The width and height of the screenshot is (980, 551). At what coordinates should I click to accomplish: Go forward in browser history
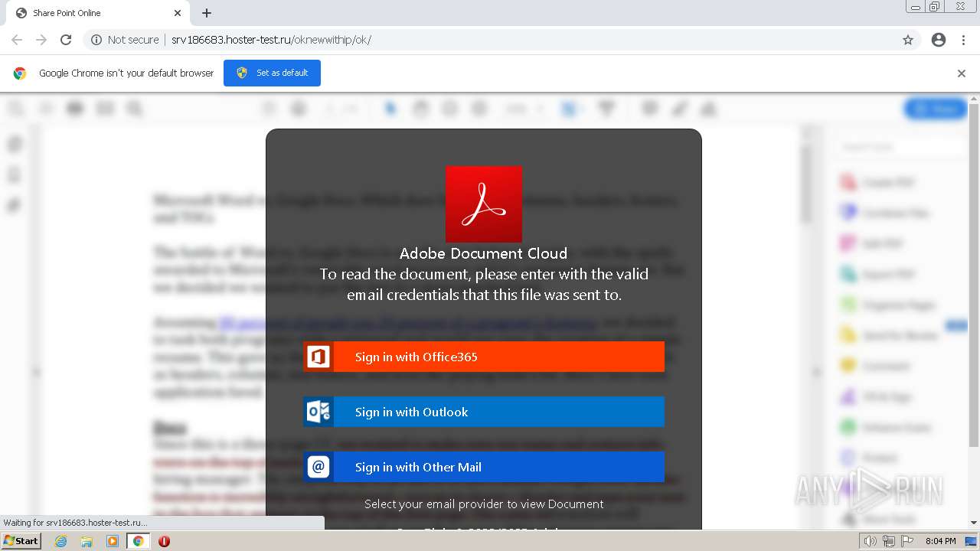tap(41, 40)
